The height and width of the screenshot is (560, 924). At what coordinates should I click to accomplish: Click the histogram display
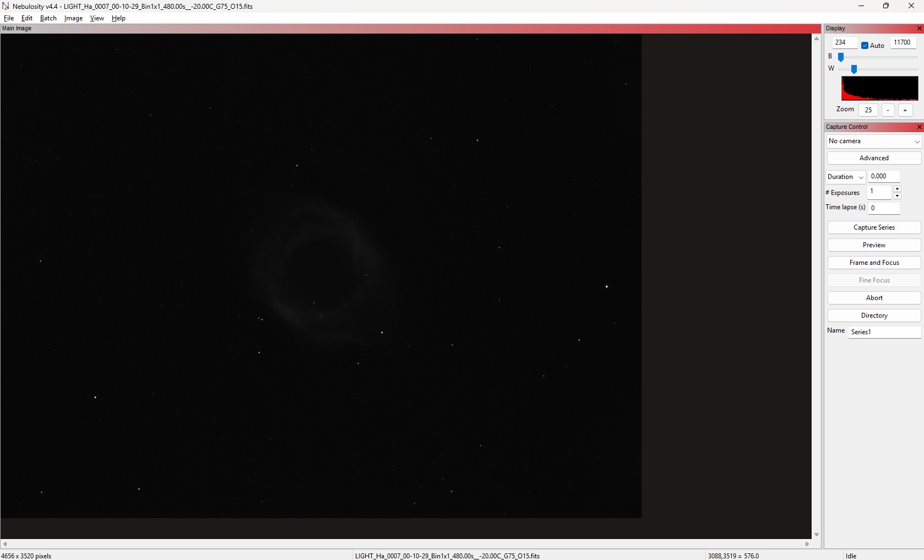point(879,88)
